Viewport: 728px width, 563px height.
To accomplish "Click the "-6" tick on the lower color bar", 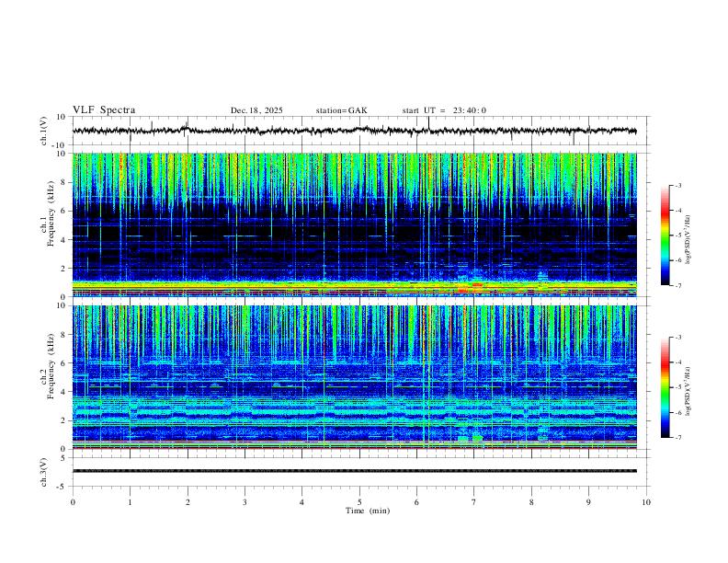I will pyautogui.click(x=677, y=412).
